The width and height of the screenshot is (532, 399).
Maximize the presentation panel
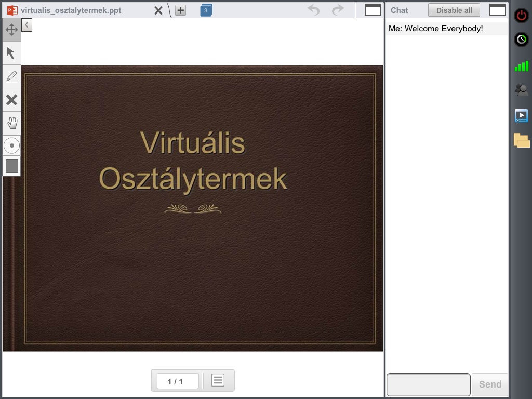pyautogui.click(x=373, y=10)
